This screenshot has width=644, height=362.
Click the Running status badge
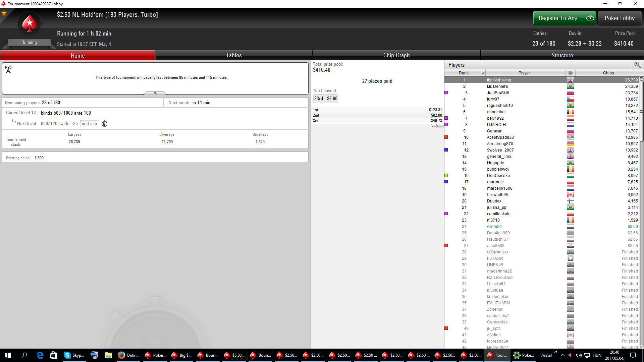click(29, 43)
